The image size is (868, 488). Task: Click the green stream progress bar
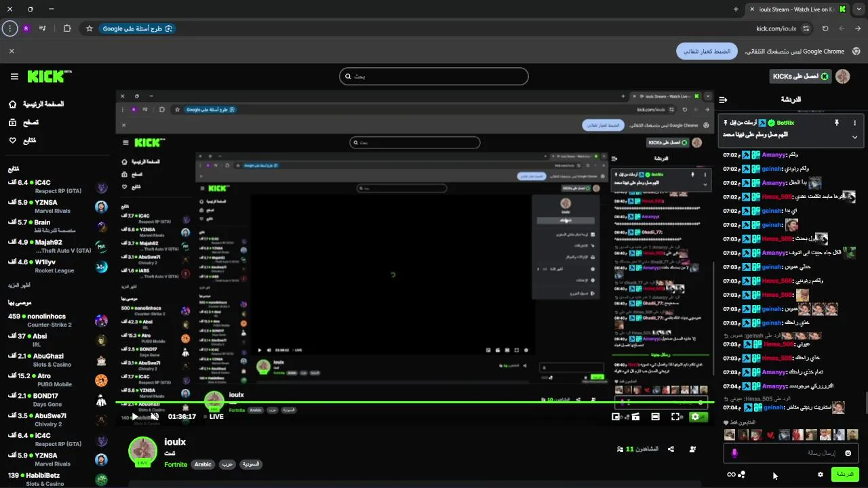[414, 403]
